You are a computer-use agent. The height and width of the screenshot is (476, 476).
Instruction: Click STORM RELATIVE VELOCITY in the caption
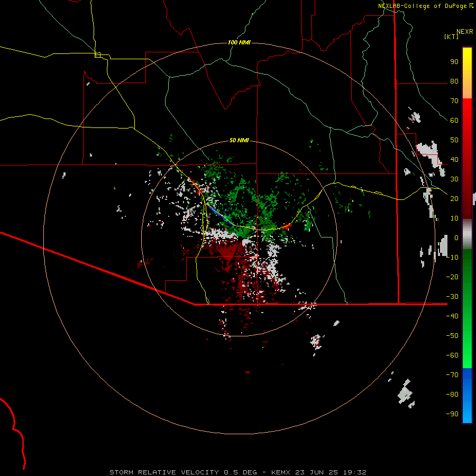point(164,472)
